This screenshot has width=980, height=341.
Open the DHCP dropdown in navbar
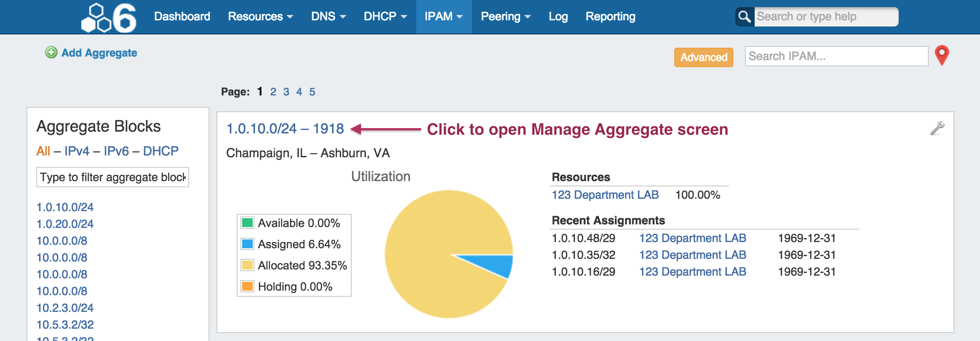click(385, 17)
